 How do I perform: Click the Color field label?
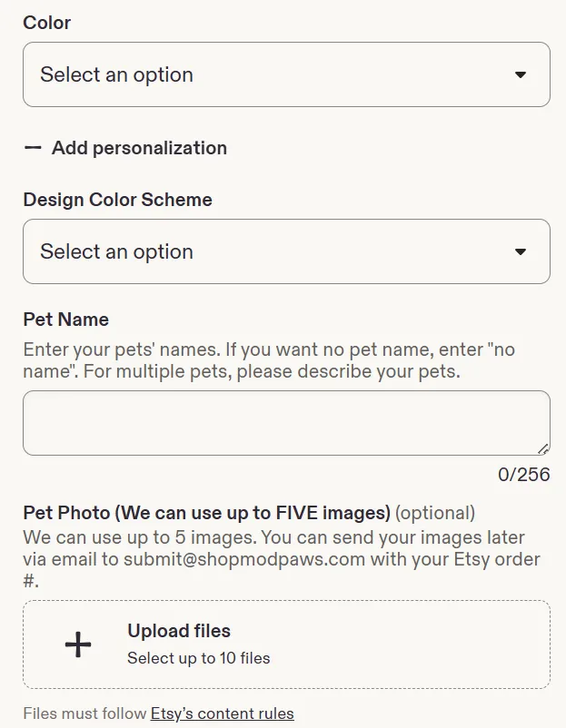(47, 23)
